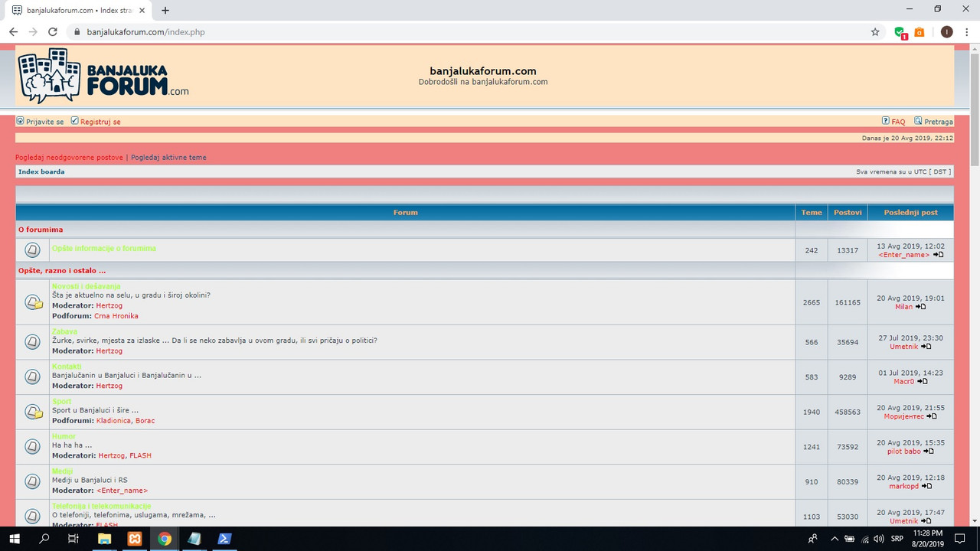View latest post icon next to Моријентес

[x=932, y=416]
